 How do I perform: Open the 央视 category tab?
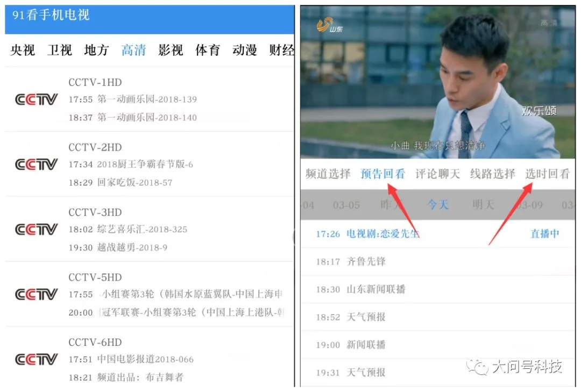click(x=23, y=49)
